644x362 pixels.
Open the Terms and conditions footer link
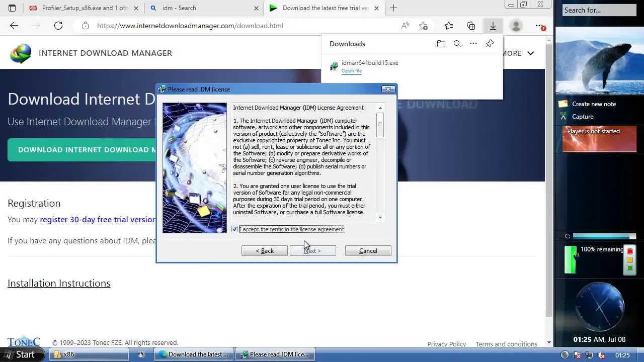pyautogui.click(x=507, y=344)
